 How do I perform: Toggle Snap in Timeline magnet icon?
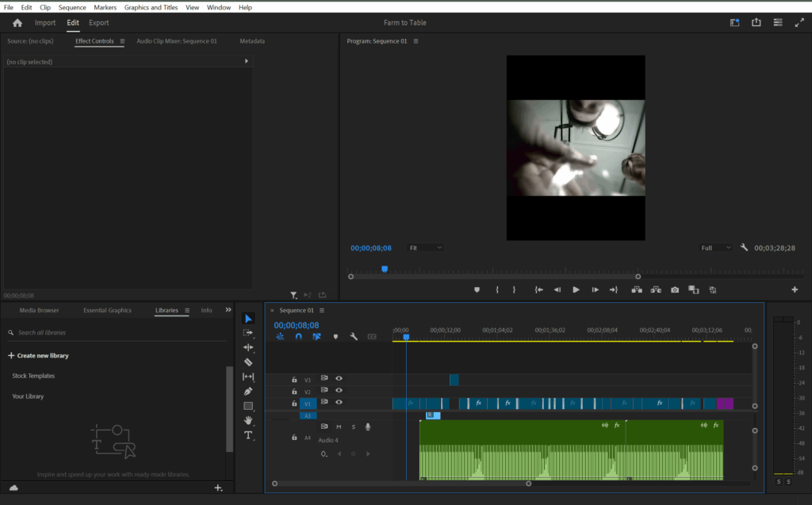point(298,337)
